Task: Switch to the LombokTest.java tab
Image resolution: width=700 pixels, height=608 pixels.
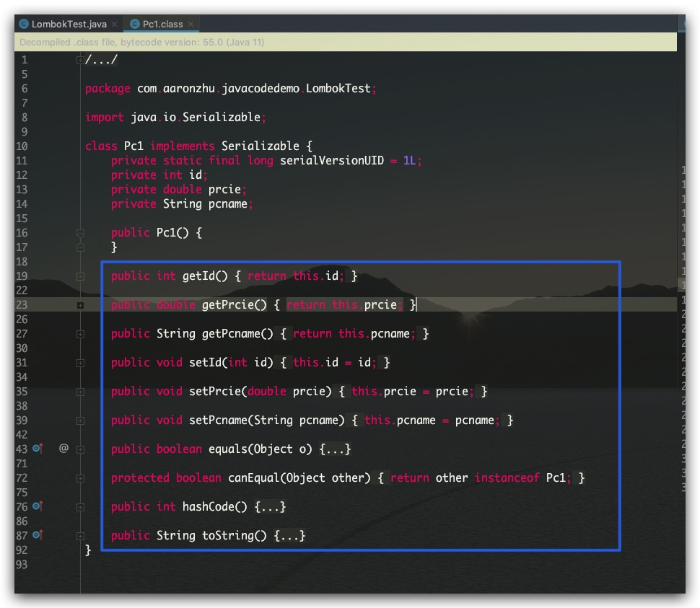Action: tap(69, 24)
